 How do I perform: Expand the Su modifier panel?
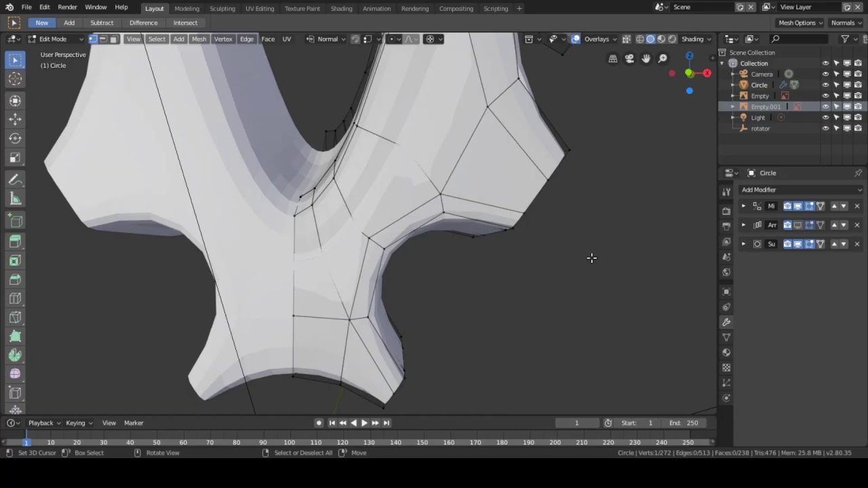point(743,244)
